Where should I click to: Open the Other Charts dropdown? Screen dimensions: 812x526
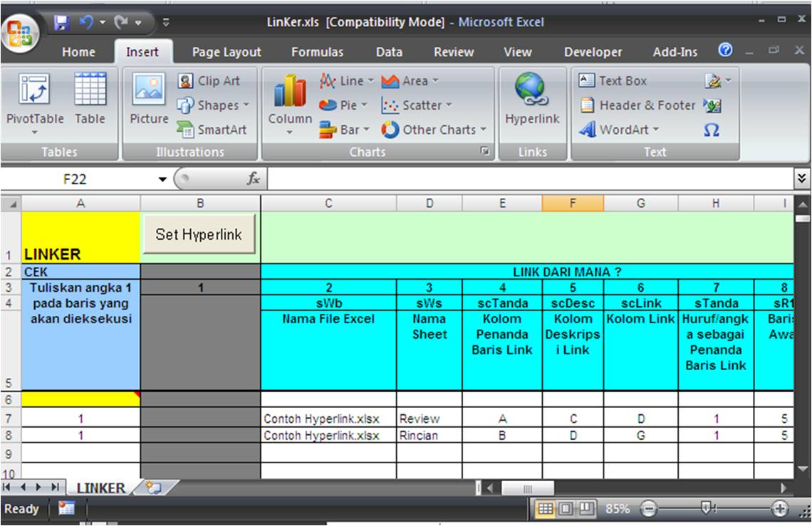point(434,130)
